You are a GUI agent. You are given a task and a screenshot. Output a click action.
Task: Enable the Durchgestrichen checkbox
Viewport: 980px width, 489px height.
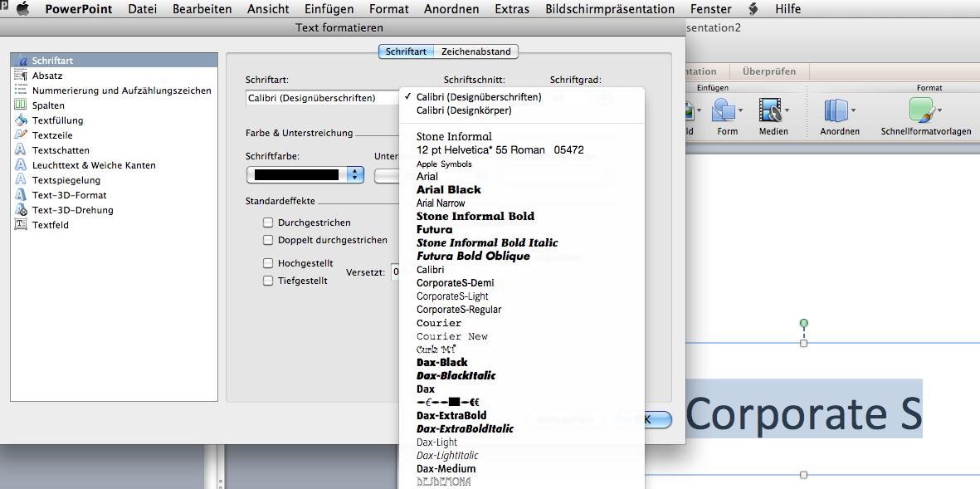268,222
